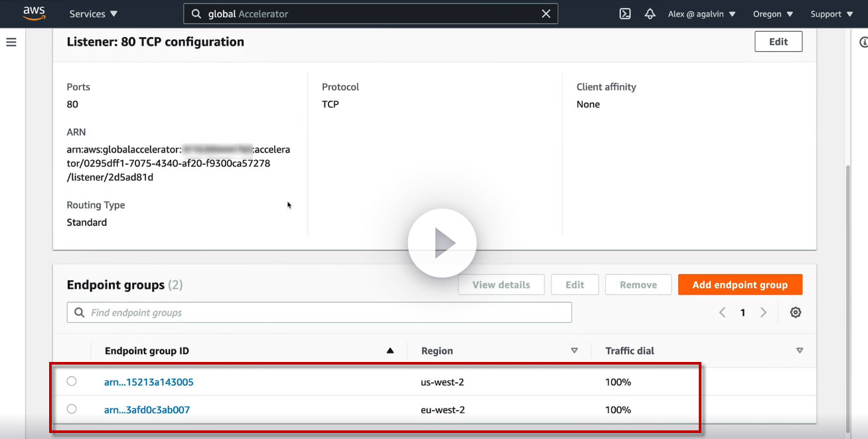Click Add endpoint group
The image size is (868, 439).
pos(740,285)
